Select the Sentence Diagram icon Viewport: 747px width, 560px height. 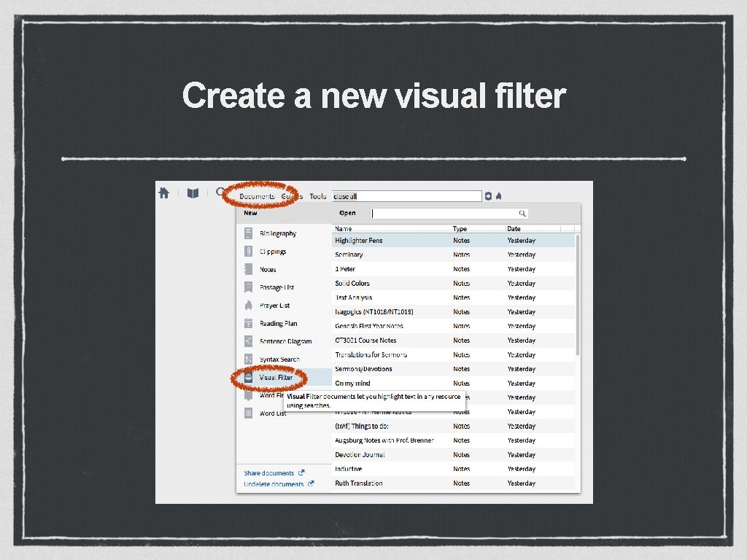tap(248, 341)
